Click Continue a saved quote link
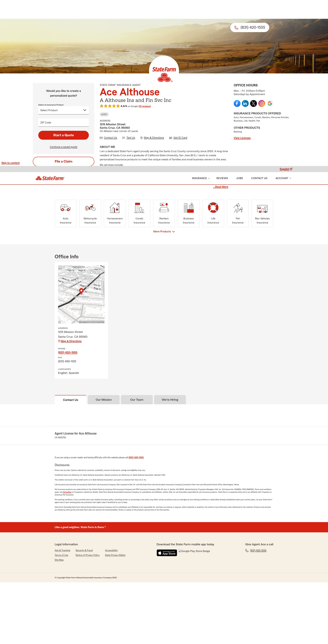The image size is (328, 644). click(64, 147)
